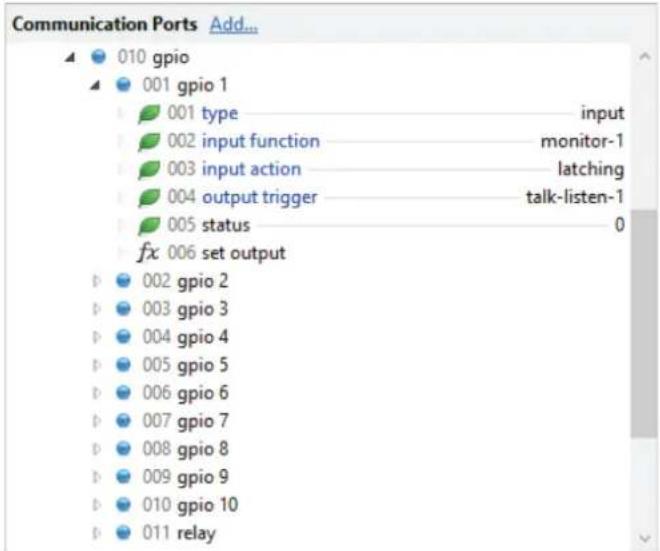Click the blue sphere icon of gpio 4

click(x=123, y=336)
